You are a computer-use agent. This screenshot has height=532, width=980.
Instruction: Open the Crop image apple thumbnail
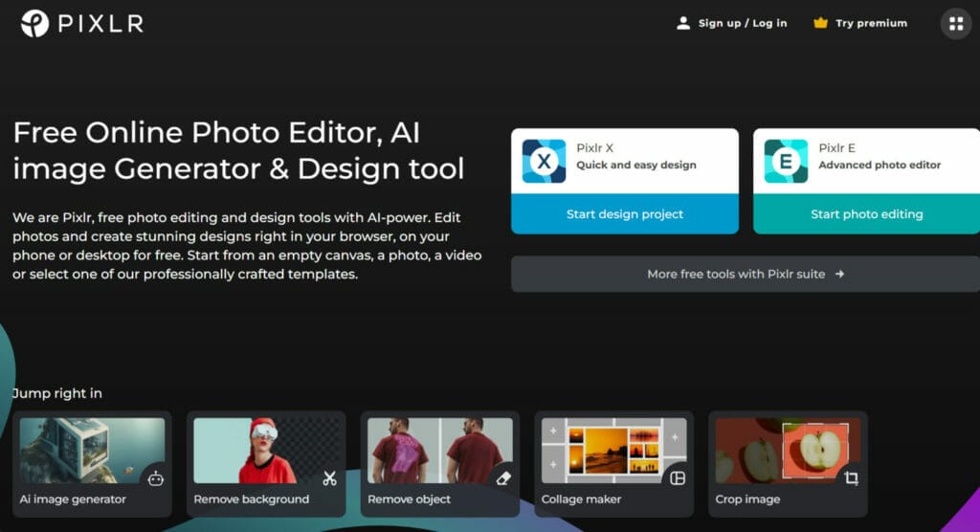point(789,450)
